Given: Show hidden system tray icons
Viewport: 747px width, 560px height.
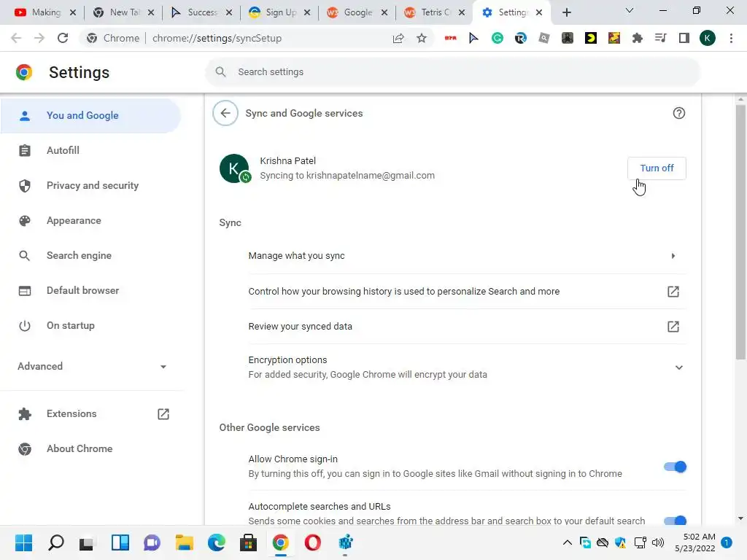Looking at the screenshot, I should pyautogui.click(x=567, y=542).
